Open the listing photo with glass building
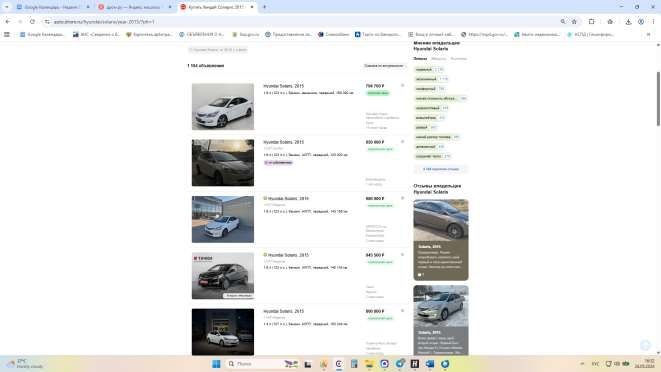The image size is (661, 372). click(223, 219)
